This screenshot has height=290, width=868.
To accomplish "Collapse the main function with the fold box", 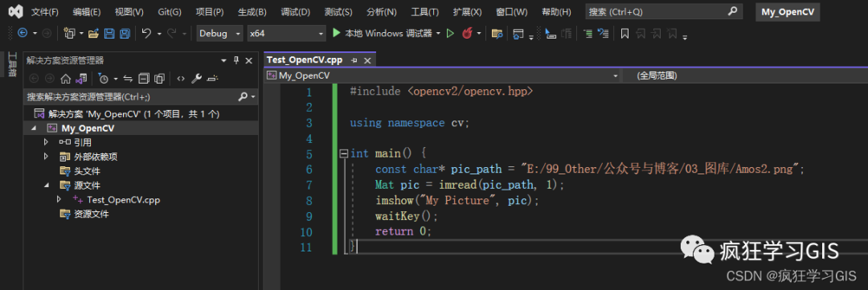I will tap(343, 153).
